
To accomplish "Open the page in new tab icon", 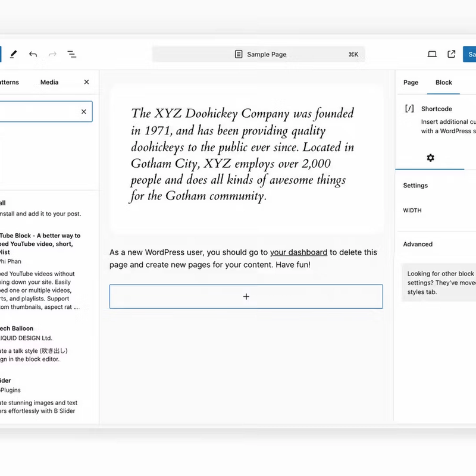I will click(x=452, y=54).
